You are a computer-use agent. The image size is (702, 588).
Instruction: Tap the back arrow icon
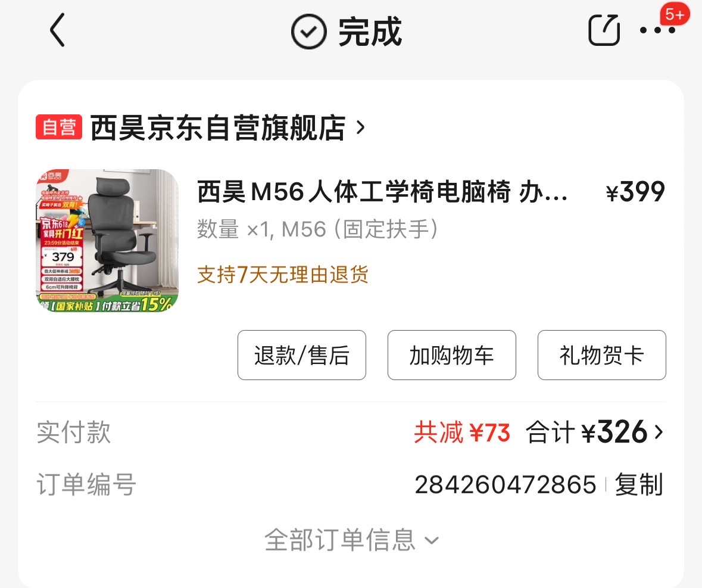pyautogui.click(x=57, y=30)
